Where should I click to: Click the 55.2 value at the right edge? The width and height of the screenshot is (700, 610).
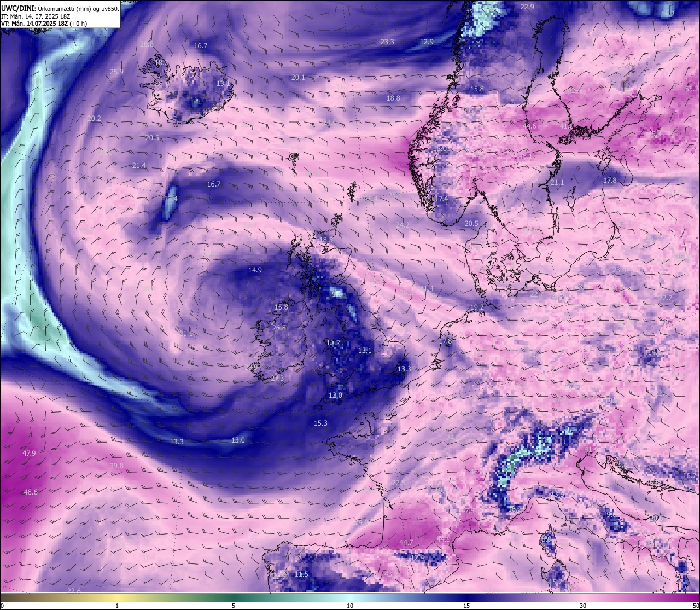click(x=692, y=89)
